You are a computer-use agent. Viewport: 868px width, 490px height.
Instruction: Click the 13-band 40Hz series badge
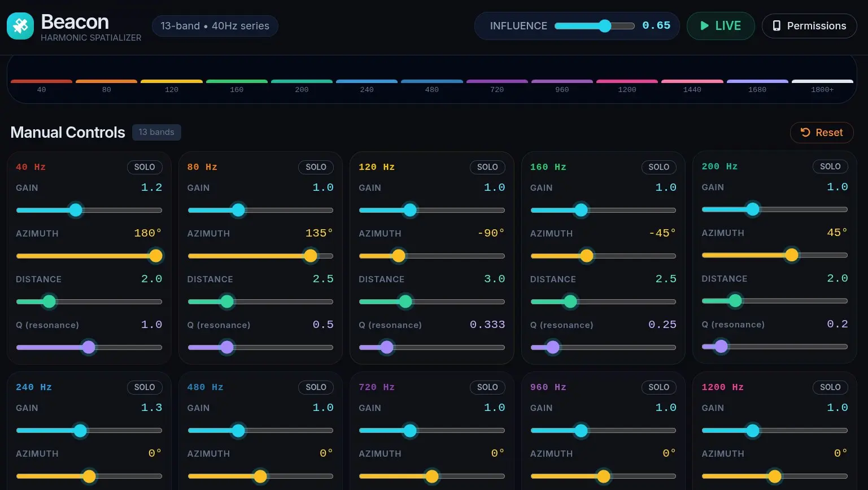click(215, 26)
